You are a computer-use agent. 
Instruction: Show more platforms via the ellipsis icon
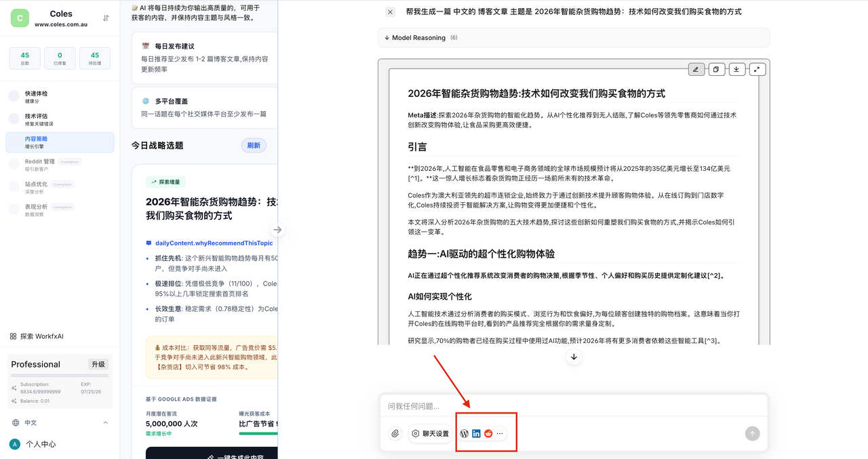pos(500,433)
